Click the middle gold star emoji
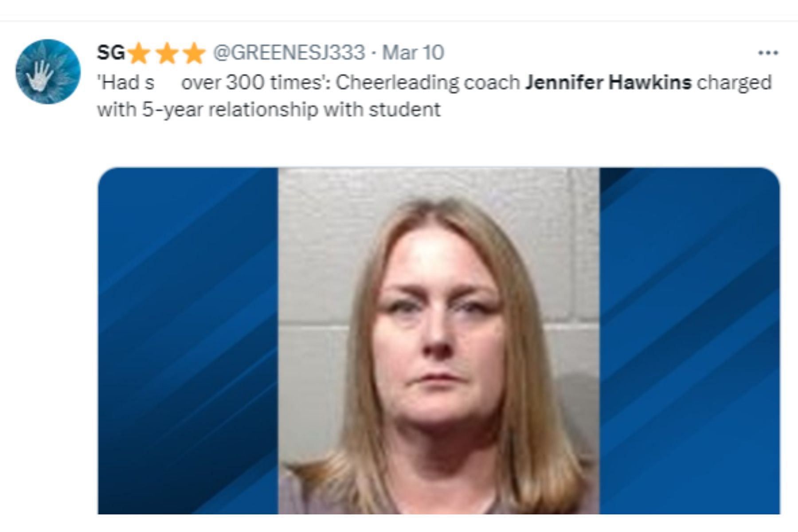Screen dimensions: 798x532 coord(166,54)
